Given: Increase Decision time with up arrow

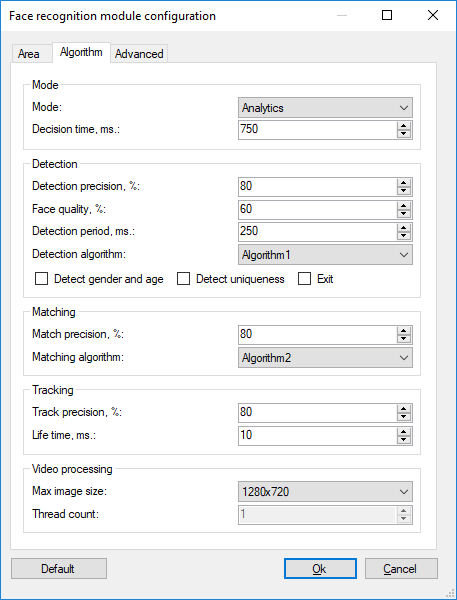Looking at the screenshot, I should 404,126.
